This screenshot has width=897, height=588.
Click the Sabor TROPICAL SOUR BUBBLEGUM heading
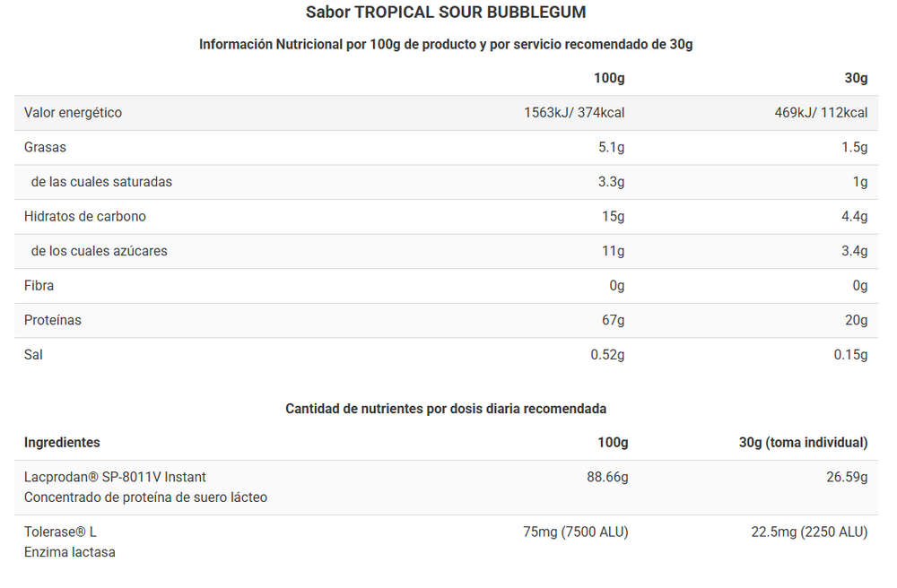pyautogui.click(x=446, y=13)
